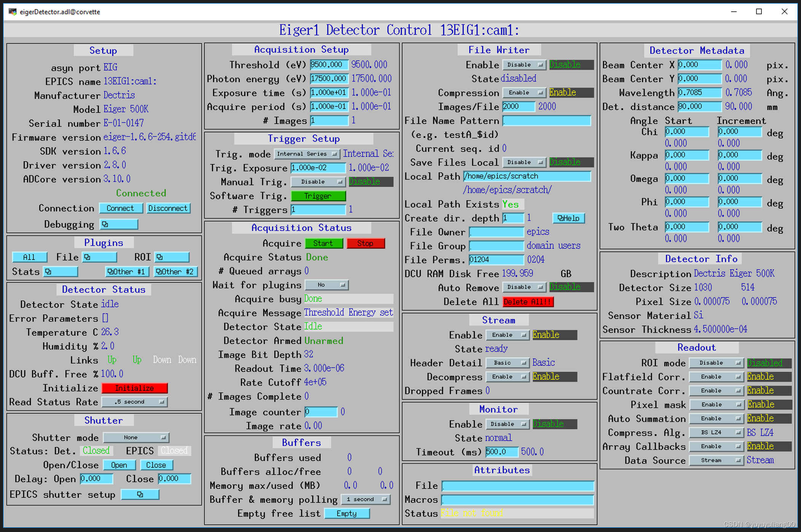
Task: Toggle Auto Remove in File Writer
Action: 524,287
